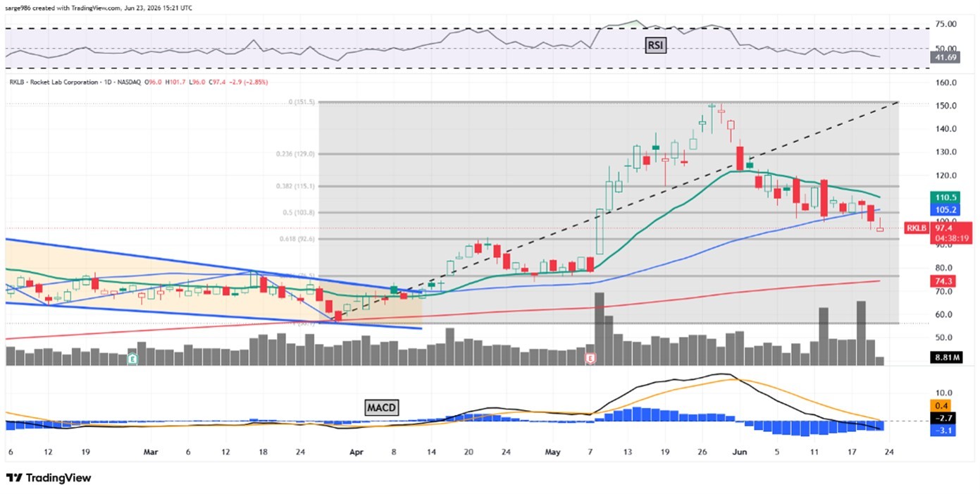Select the MACD label box
Viewport: 980px width, 494px height.
click(x=383, y=407)
